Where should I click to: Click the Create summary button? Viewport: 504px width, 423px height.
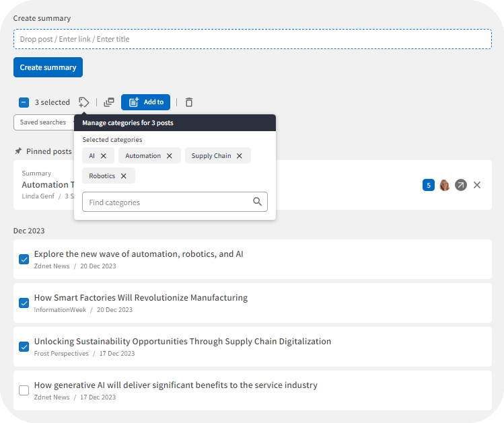[x=48, y=67]
